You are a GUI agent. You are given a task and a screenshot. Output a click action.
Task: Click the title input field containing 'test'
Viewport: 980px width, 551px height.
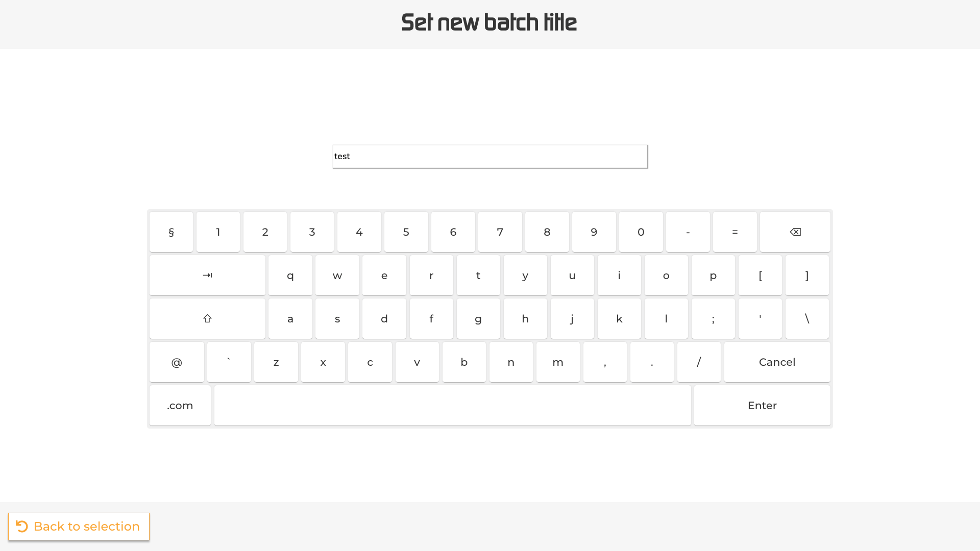489,157
